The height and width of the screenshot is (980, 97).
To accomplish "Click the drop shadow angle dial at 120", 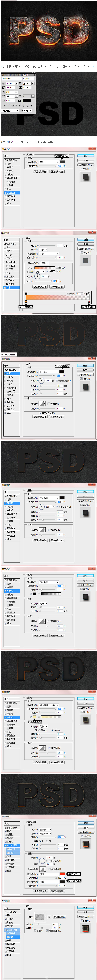I will point(41,380).
